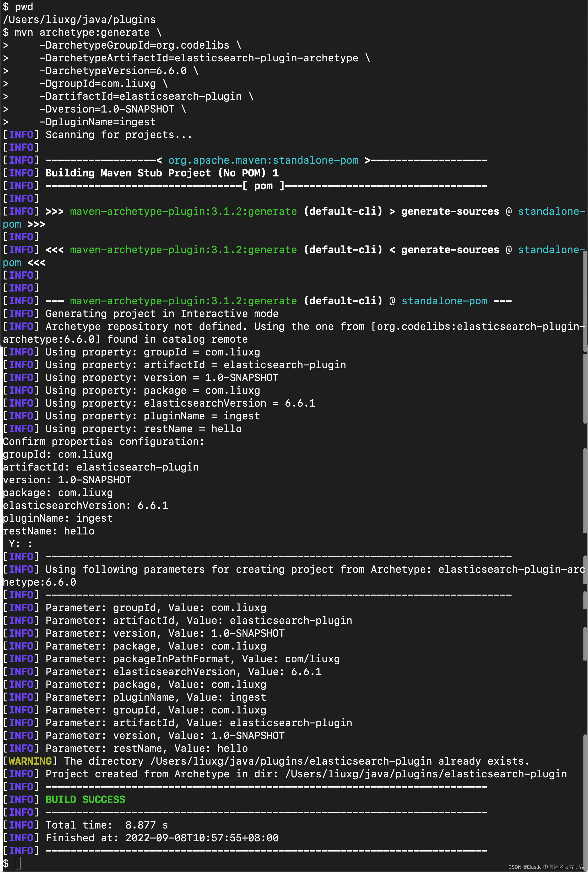Viewport: 588px width, 872px height.
Task: Click the BUILD SUCCESS message
Action: 85,800
